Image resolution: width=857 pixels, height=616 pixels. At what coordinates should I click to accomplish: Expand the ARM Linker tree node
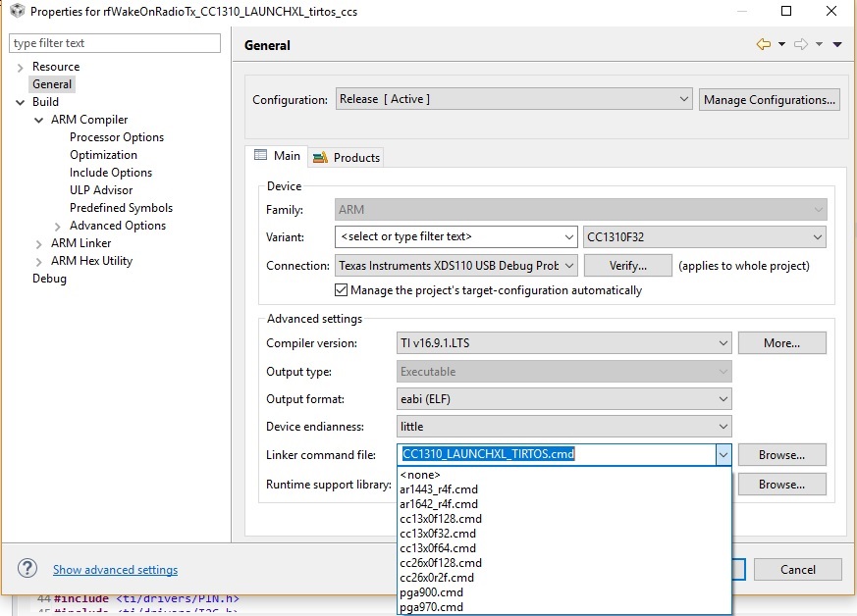point(39,243)
